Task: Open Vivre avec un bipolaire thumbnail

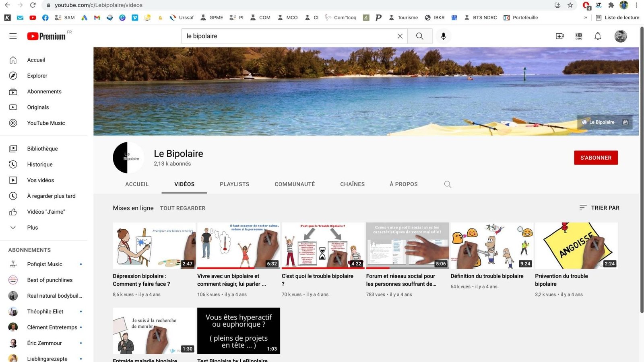Action: tap(239, 246)
